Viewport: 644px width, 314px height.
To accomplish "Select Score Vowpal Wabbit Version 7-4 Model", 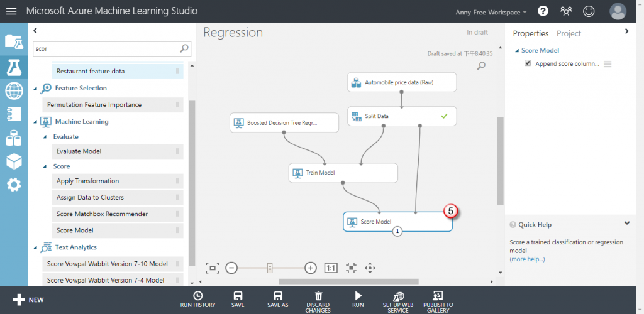I will point(113,280).
